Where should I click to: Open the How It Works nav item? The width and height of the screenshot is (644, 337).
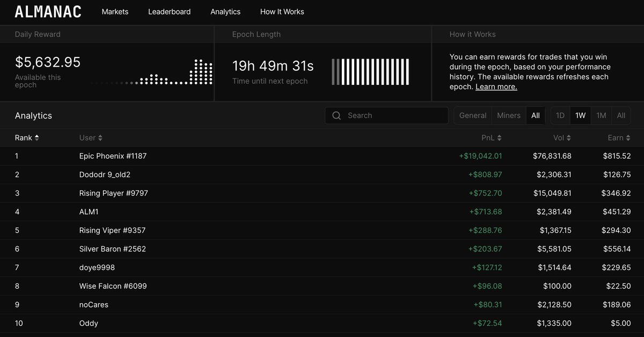pyautogui.click(x=282, y=11)
